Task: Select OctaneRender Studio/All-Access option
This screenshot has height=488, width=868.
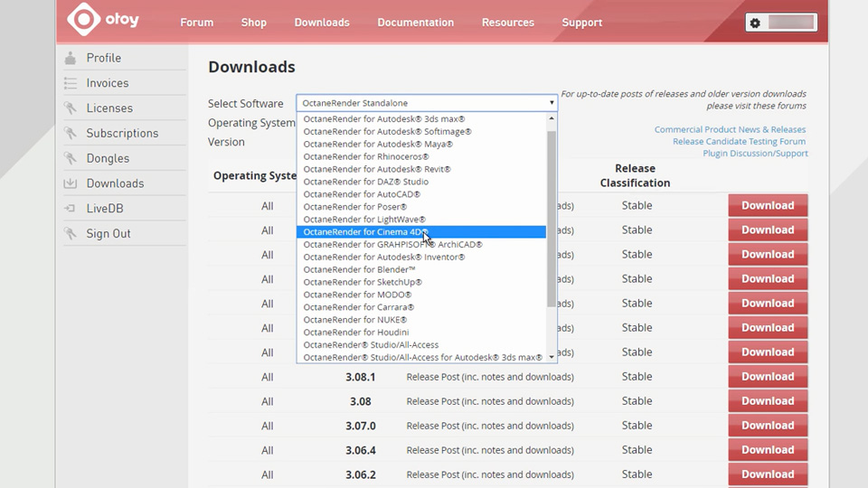Action: [x=421, y=344]
